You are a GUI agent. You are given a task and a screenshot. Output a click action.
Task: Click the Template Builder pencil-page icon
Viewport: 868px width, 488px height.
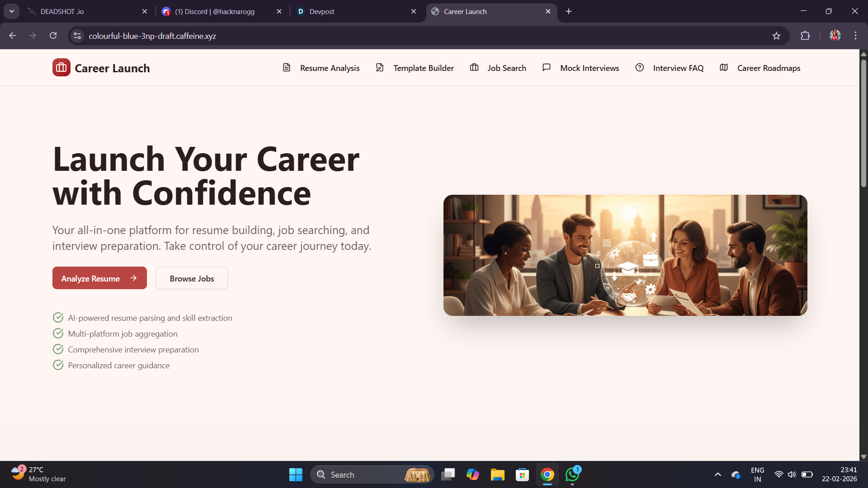[380, 68]
